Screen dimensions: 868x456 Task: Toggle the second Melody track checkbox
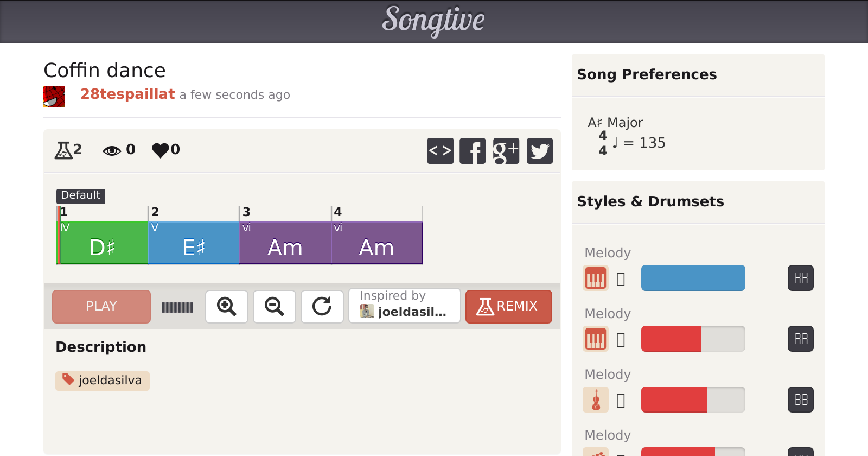pos(621,340)
